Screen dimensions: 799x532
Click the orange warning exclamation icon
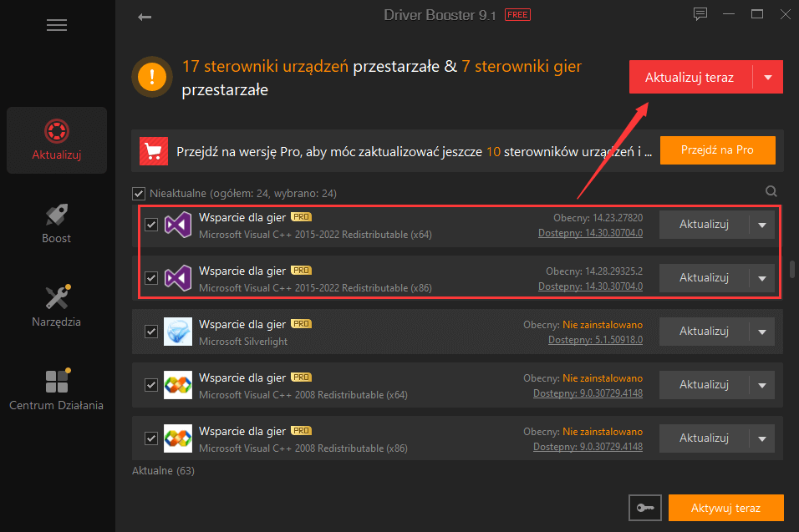[x=152, y=77]
